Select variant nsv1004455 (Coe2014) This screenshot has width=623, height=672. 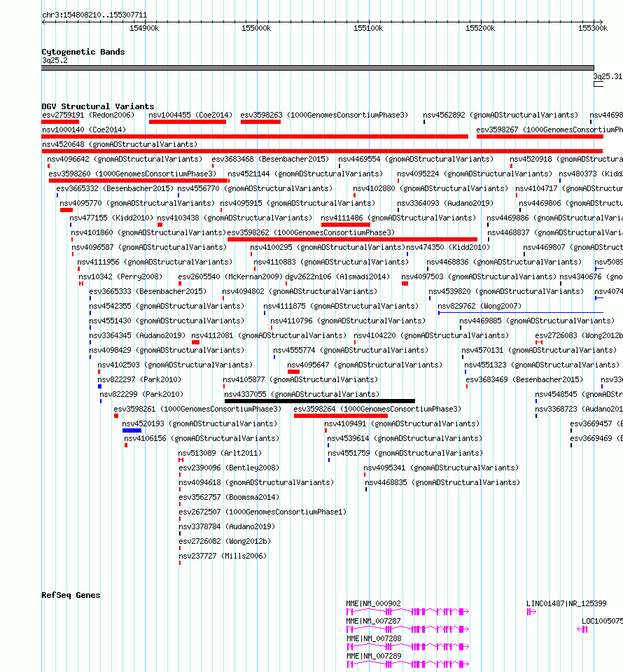point(190,115)
